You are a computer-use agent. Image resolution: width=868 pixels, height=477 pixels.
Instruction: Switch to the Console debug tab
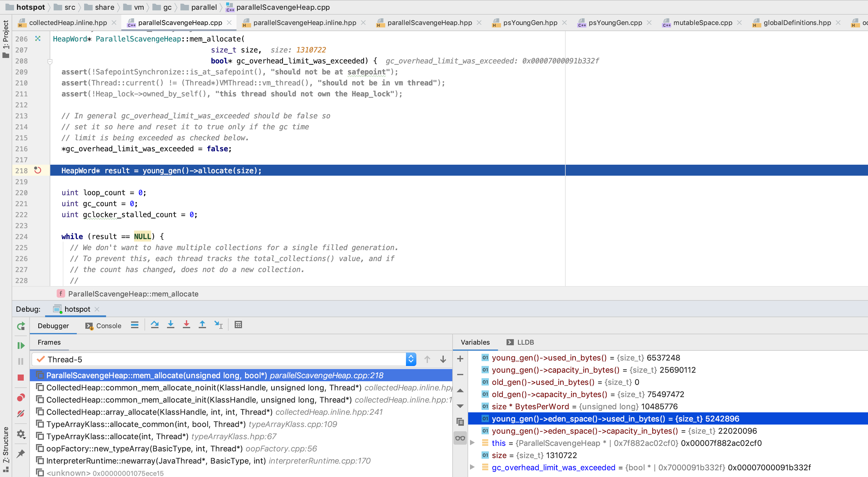pyautogui.click(x=103, y=326)
